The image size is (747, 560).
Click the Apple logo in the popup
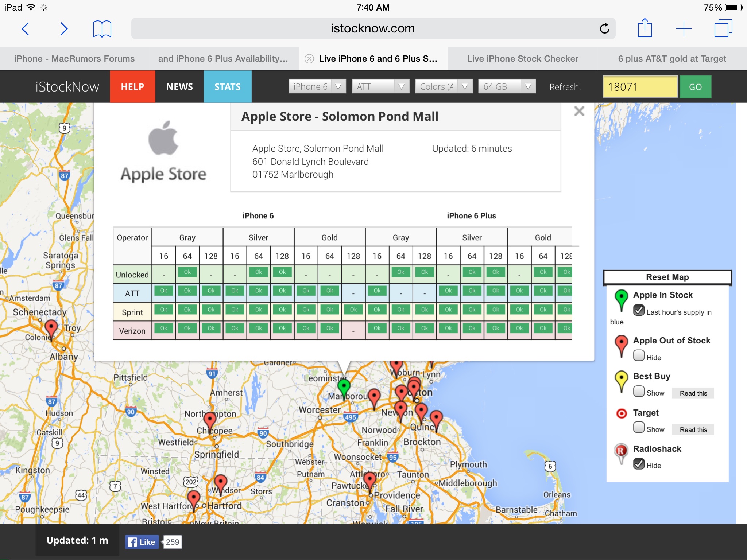point(163,138)
